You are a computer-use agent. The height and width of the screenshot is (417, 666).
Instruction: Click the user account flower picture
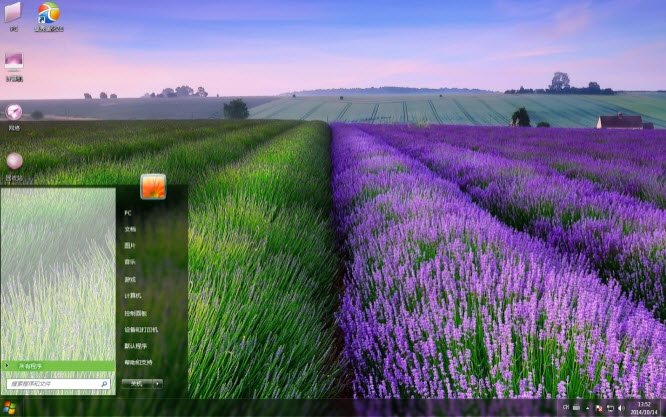[x=153, y=186]
